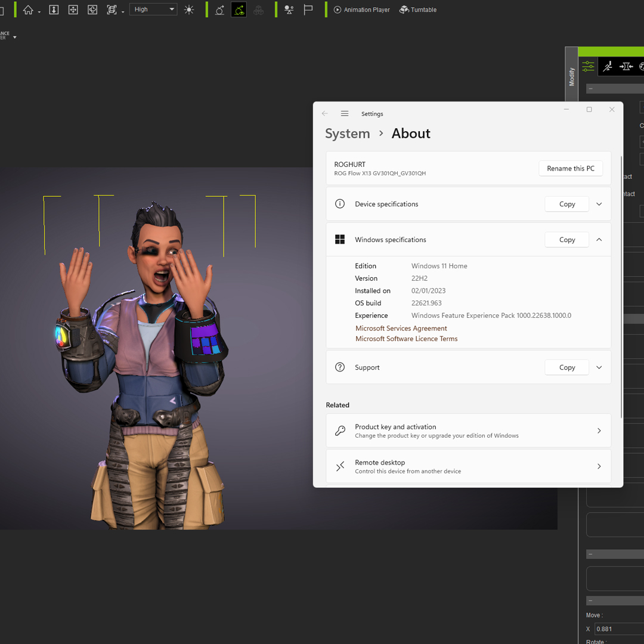Image resolution: width=644 pixels, height=644 pixels.
Task: Start the Turntable view
Action: point(417,10)
